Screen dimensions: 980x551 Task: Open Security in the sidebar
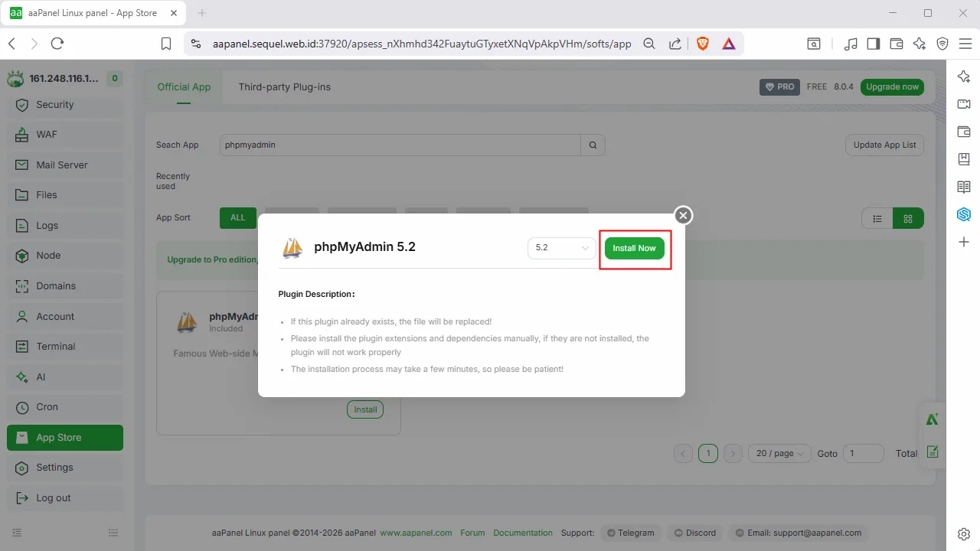(65, 105)
